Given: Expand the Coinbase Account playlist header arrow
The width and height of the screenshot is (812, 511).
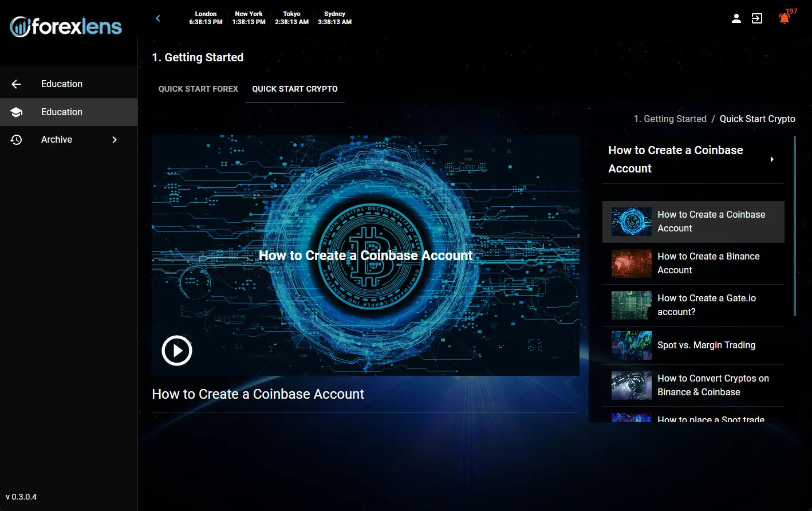Looking at the screenshot, I should [x=772, y=159].
